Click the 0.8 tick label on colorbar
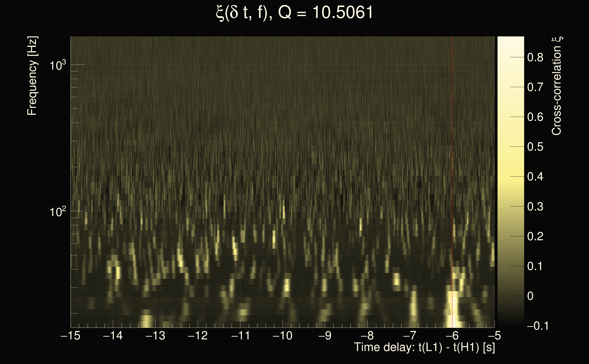This screenshot has height=364, width=589. tap(535, 58)
